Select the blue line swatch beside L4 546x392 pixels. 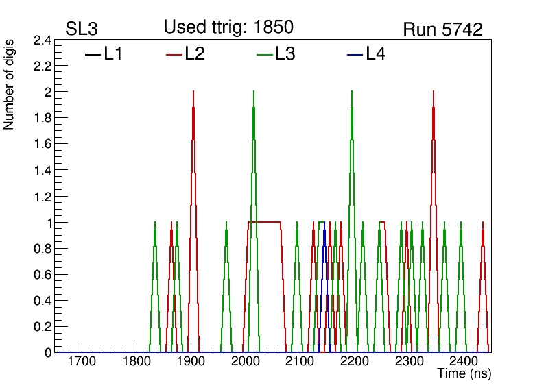click(355, 55)
